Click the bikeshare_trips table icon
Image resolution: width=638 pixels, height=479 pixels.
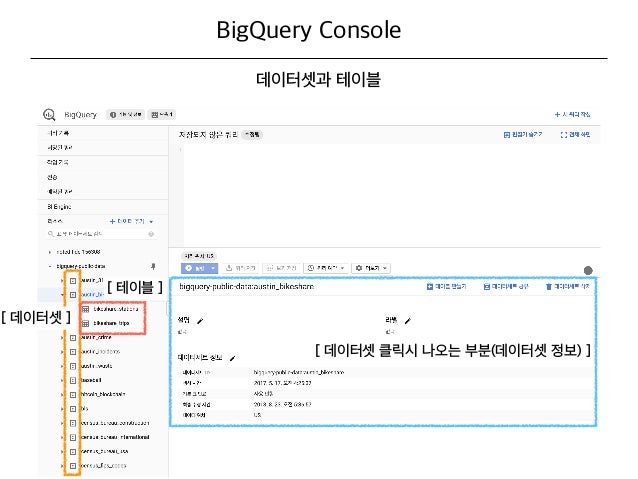(x=85, y=324)
